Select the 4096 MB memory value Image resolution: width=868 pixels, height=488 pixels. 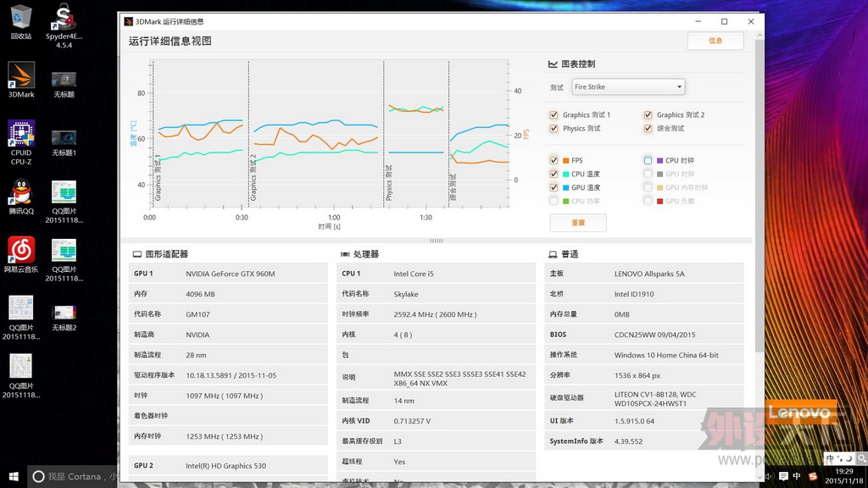(200, 294)
